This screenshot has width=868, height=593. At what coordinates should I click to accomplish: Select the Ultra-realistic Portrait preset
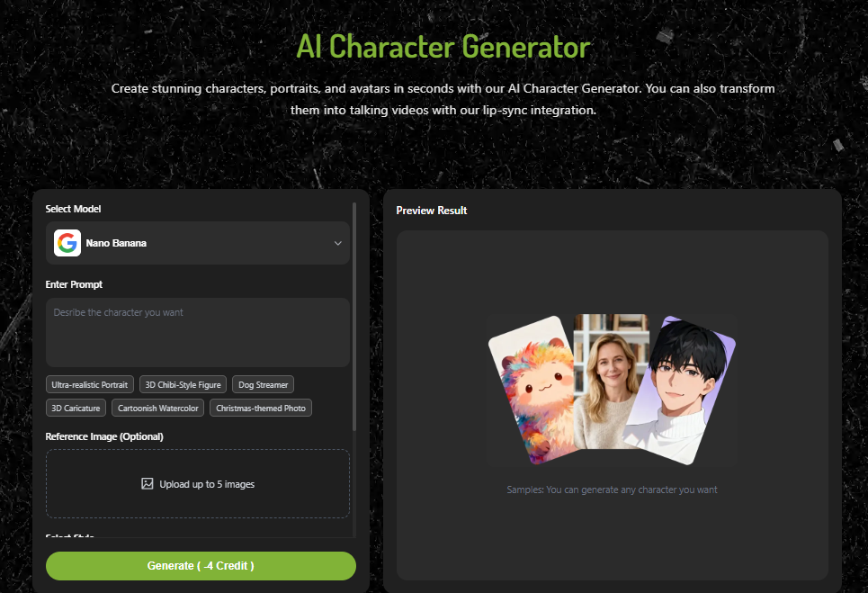[x=89, y=384]
